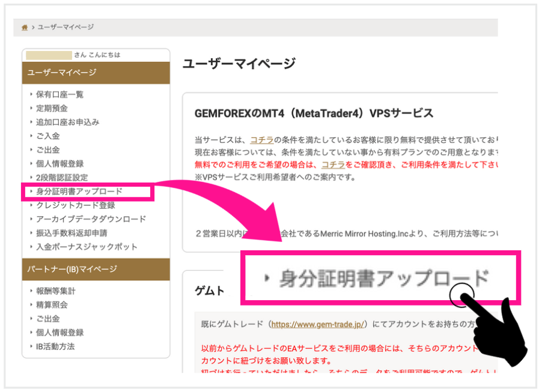Open ご出金 under パートナー(IB)マイページ
The image size is (542, 392).
click(48, 318)
